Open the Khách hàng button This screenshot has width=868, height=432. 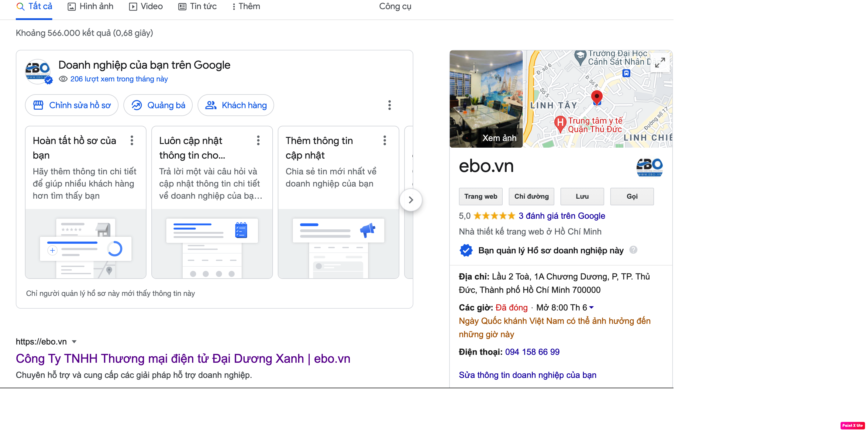(x=236, y=105)
